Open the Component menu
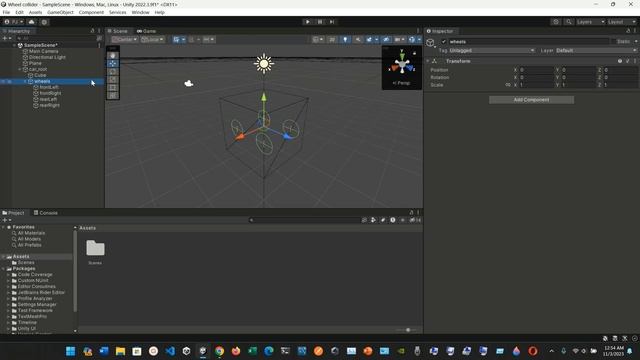640x360 pixels. (91, 12)
